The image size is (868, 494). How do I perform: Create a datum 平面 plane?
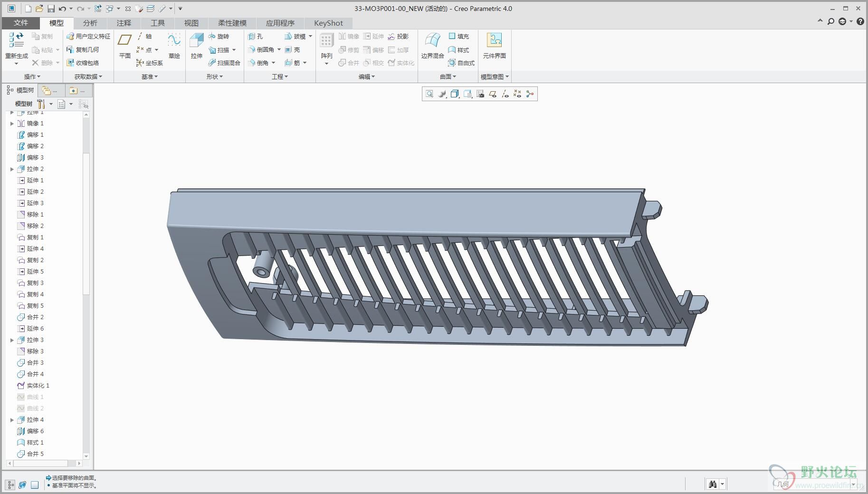124,46
